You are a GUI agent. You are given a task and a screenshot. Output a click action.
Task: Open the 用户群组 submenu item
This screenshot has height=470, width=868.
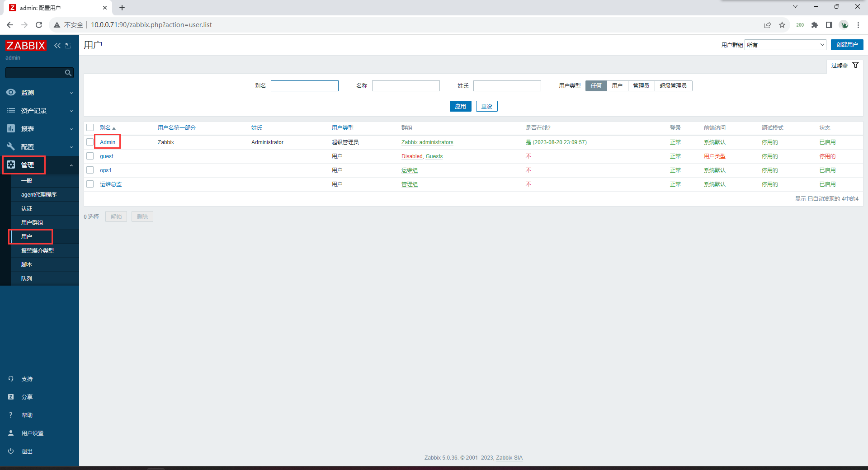pyautogui.click(x=32, y=223)
